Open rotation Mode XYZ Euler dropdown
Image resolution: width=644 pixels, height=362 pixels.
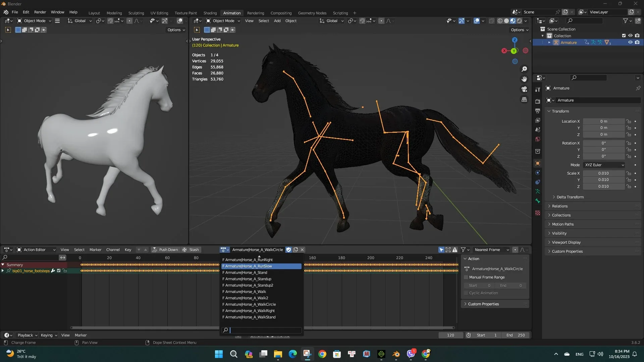coord(604,165)
